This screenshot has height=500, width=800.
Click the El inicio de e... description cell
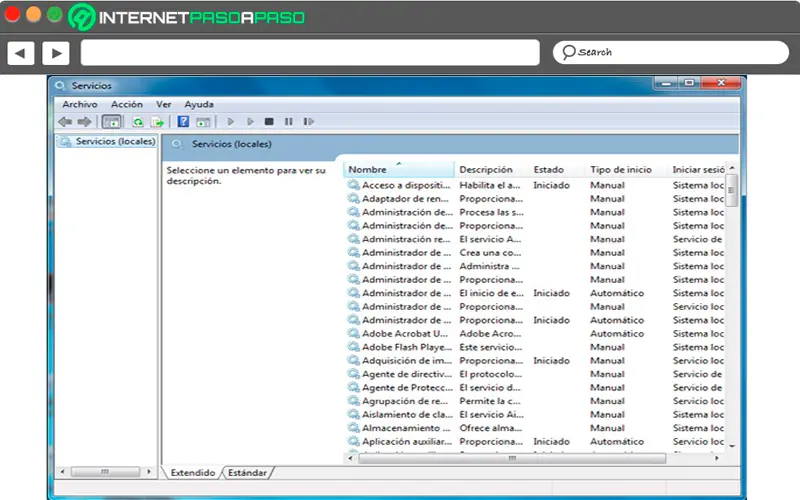click(491, 293)
